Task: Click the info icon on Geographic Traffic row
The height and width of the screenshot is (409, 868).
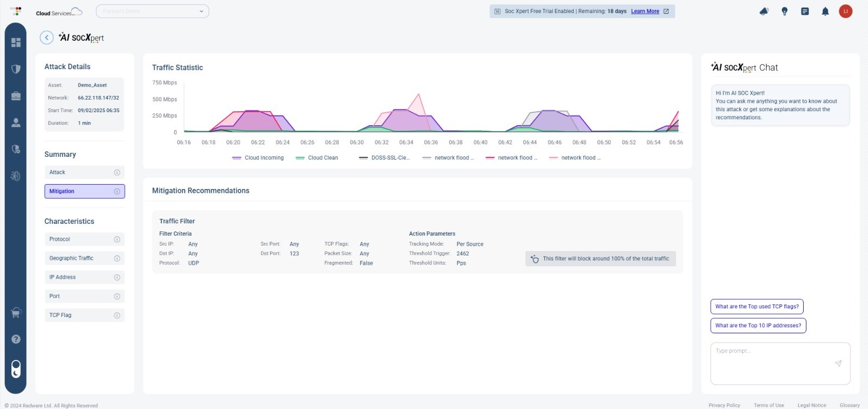Action: click(117, 258)
